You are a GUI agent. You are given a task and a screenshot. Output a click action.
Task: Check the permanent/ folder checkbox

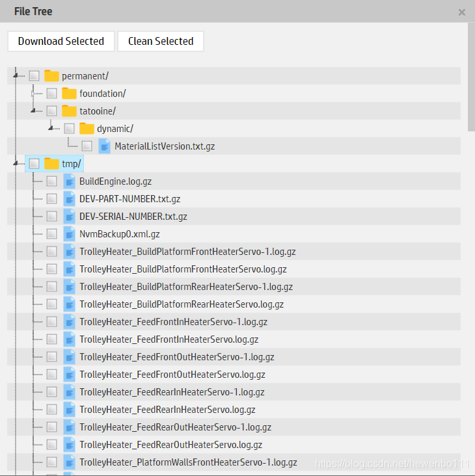click(x=34, y=76)
